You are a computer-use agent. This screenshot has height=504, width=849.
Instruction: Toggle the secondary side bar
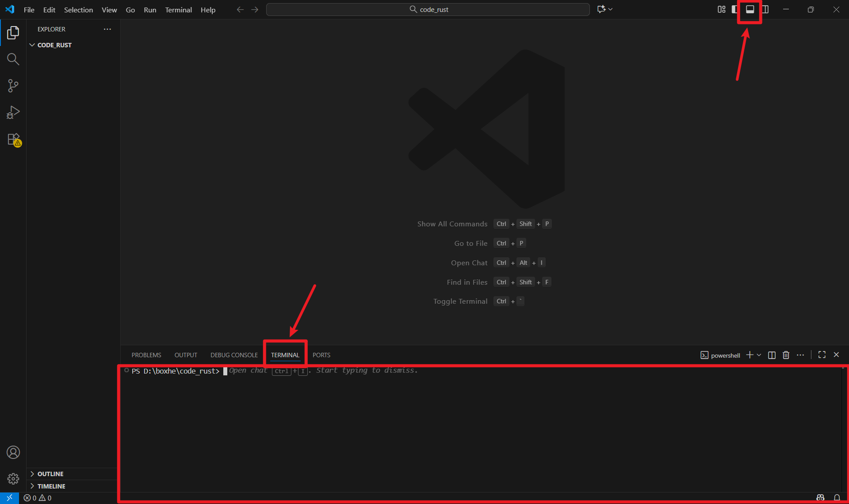(765, 9)
